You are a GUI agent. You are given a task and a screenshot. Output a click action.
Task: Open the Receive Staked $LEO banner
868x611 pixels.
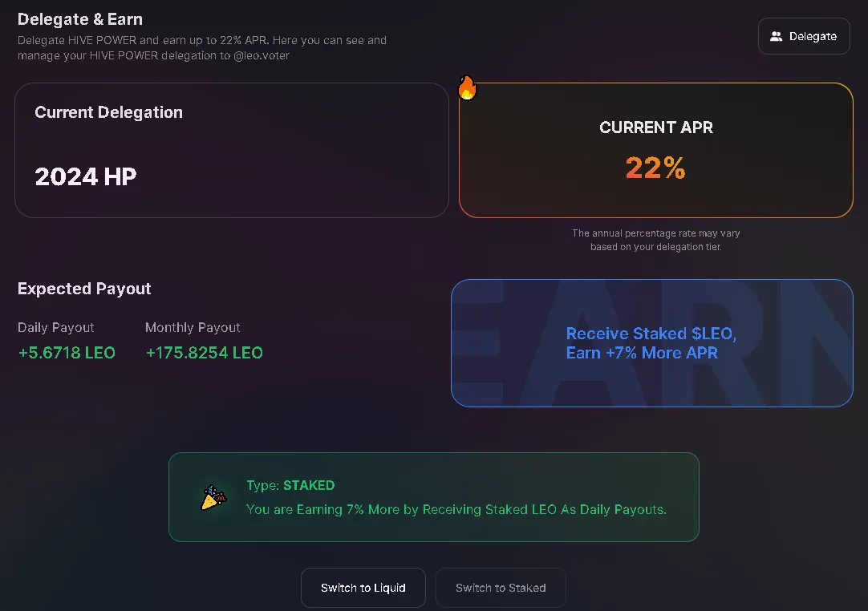click(652, 343)
